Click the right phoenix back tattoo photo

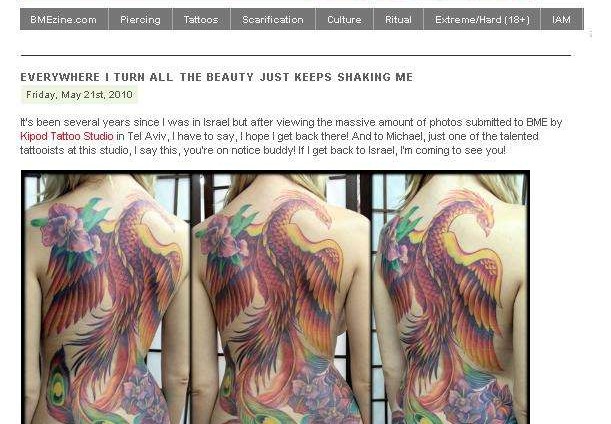[450, 298]
